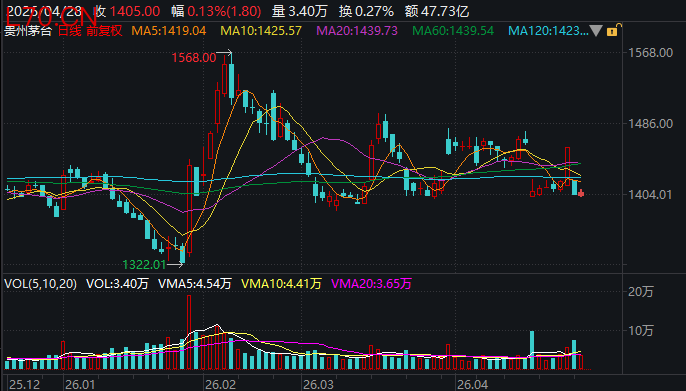Select the 25.12 date on time axis
The height and width of the screenshot is (391, 686).
(x=24, y=384)
